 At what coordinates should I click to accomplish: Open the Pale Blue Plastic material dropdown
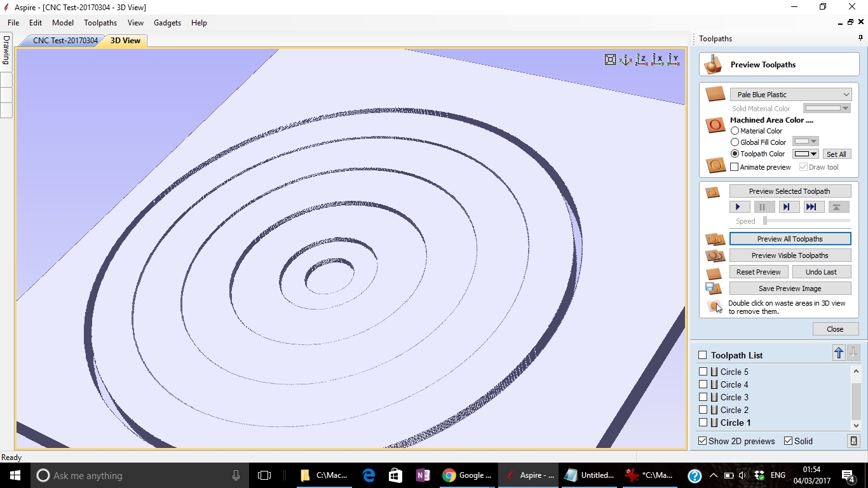click(x=790, y=95)
